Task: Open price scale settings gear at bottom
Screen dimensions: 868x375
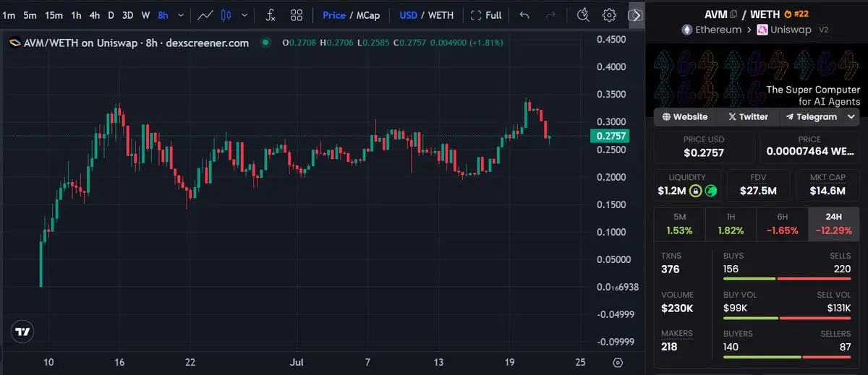Action: tap(618, 362)
